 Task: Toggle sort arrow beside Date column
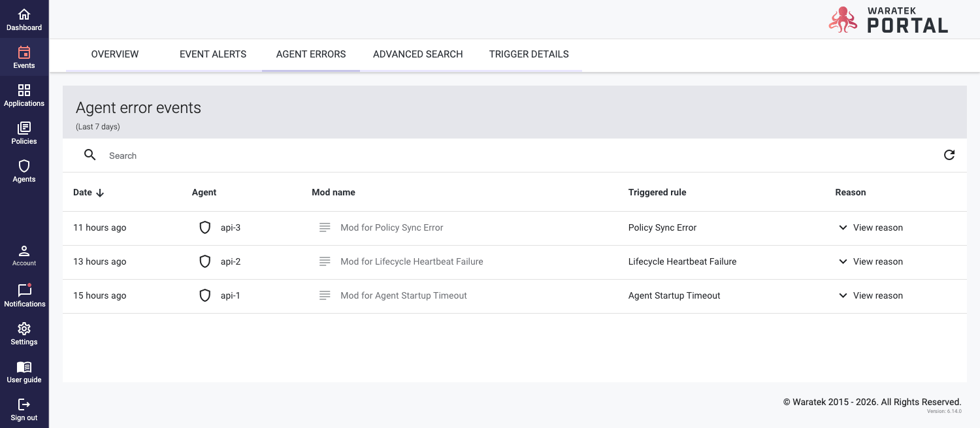pyautogui.click(x=100, y=193)
